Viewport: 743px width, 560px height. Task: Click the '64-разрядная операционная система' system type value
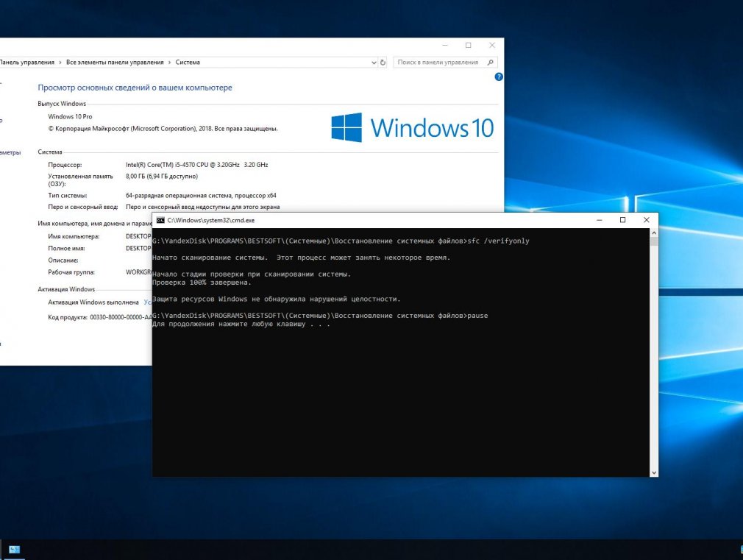point(201,195)
